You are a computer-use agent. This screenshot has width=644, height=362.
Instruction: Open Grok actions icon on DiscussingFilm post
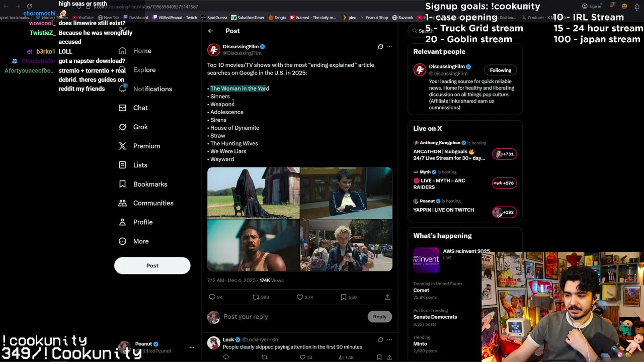(x=380, y=47)
